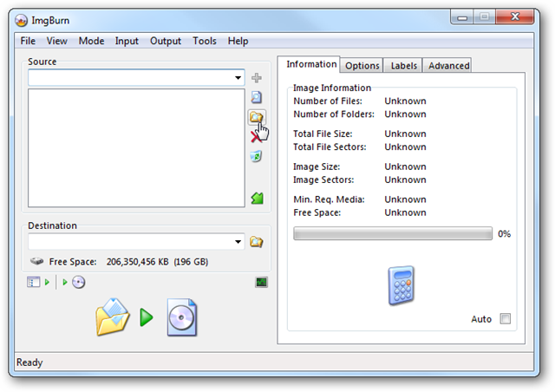Viewport: 555px width, 392px height.
Task: Click the Destination browse folder icon
Action: [257, 242]
